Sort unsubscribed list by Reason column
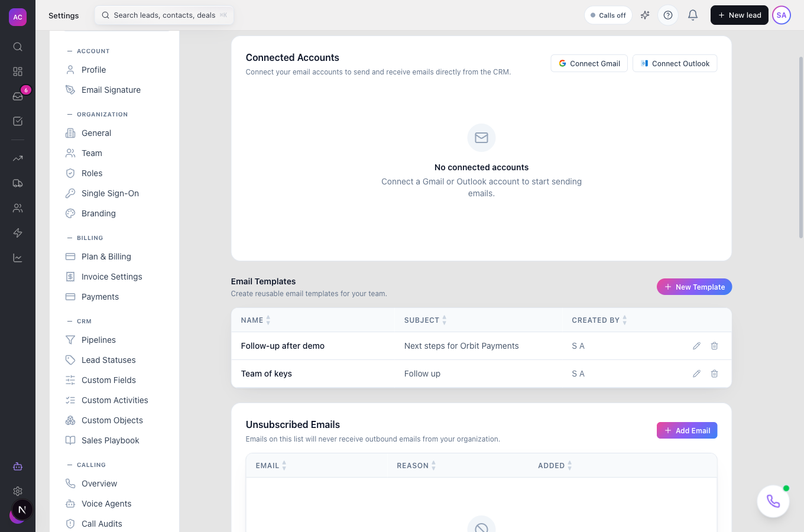 point(416,466)
